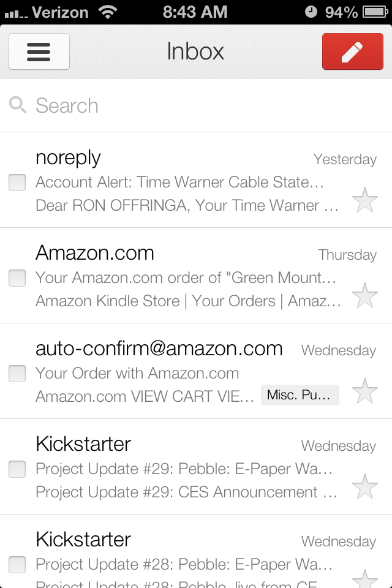This screenshot has width=392, height=588.
Task: Open the Misc. Pu… label tag
Action: click(300, 395)
